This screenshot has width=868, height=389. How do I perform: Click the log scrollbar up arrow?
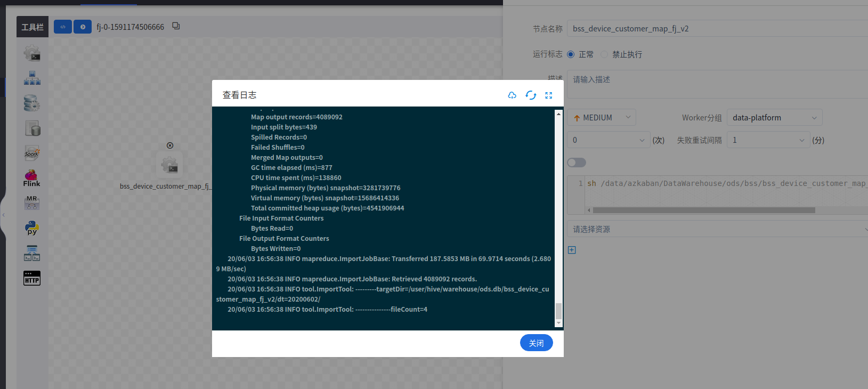click(558, 114)
